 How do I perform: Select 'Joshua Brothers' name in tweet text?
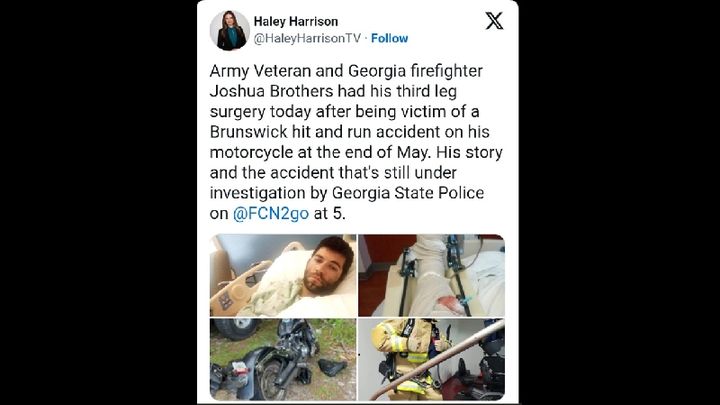tap(271, 91)
